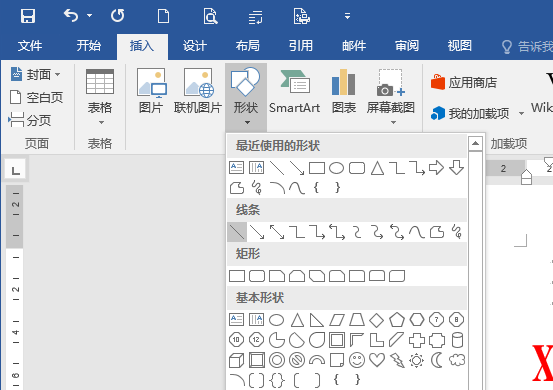The width and height of the screenshot is (553, 390).
Task: Click the Undo arrow icon
Action: tap(71, 16)
